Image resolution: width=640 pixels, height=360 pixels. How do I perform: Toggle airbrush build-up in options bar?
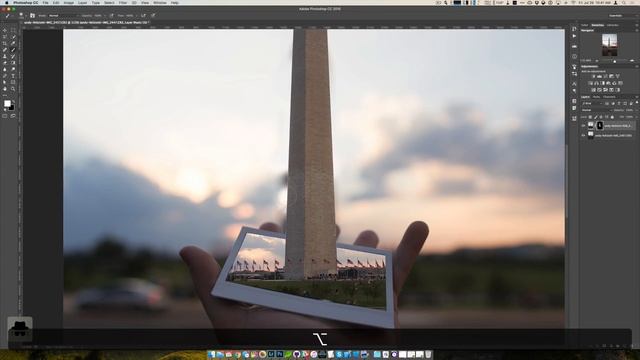point(143,16)
